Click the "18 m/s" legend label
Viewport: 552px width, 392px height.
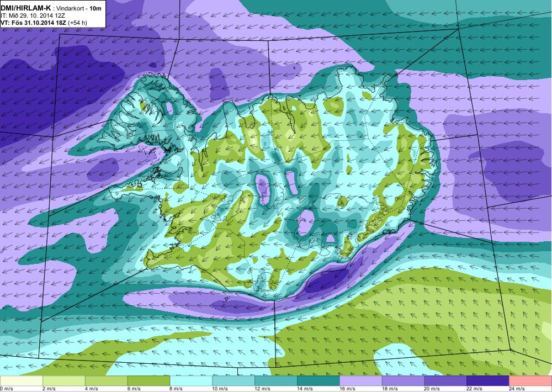tap(390, 389)
